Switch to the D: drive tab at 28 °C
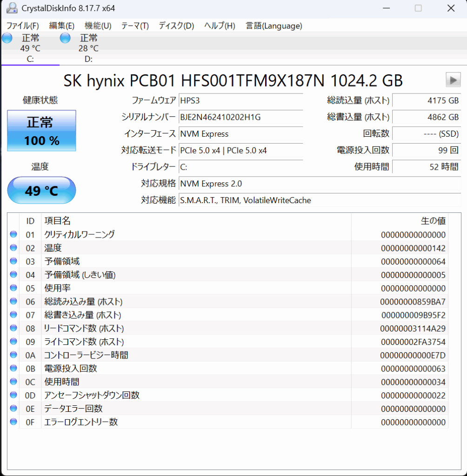Image resolution: width=467 pixels, height=476 pixels. click(88, 48)
